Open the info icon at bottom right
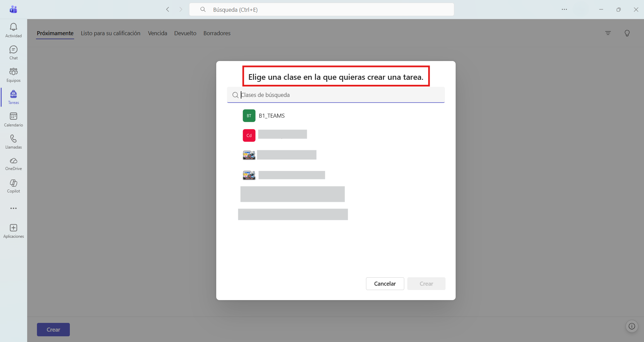Screen dimensions: 644x342 (632, 326)
